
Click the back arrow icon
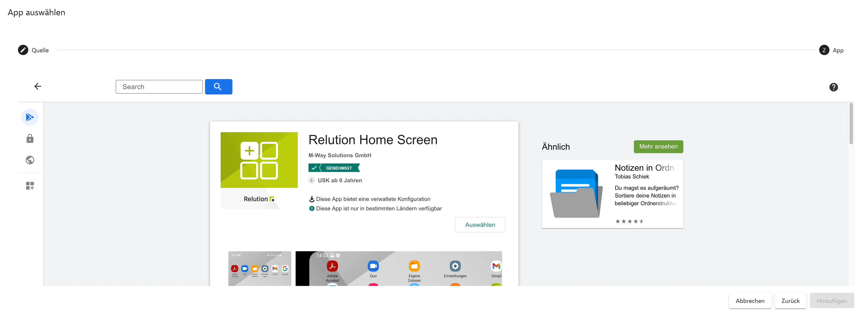38,87
